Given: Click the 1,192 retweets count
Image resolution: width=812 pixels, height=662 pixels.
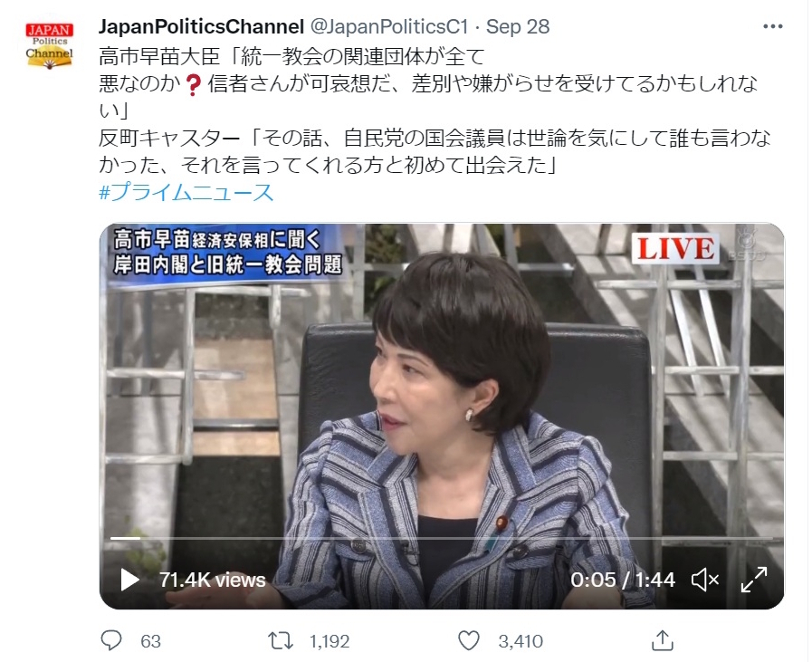Looking at the screenshot, I should [x=330, y=641].
